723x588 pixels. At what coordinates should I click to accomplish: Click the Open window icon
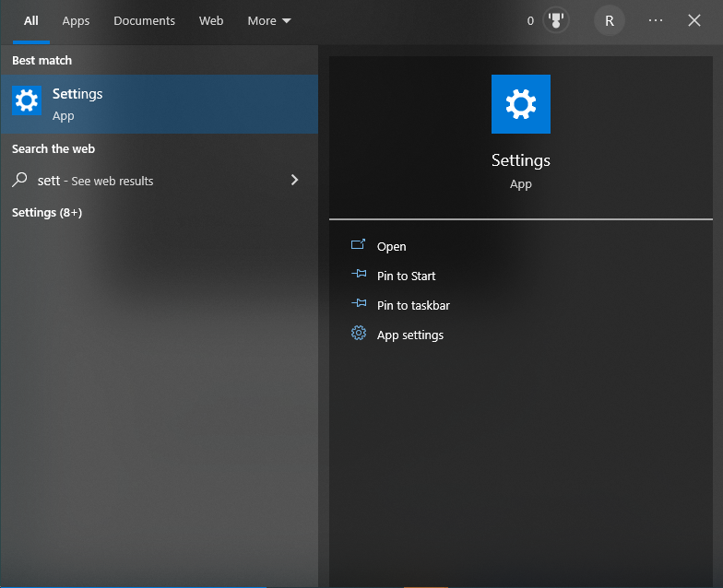coord(358,244)
